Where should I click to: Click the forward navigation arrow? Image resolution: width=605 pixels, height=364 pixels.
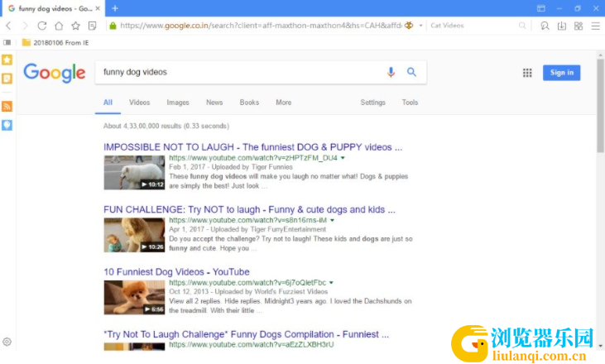tap(25, 26)
